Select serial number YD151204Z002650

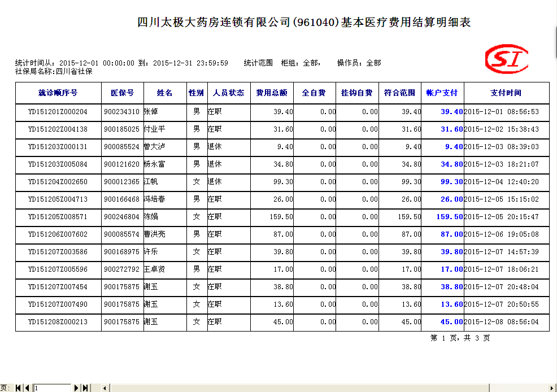(58, 182)
